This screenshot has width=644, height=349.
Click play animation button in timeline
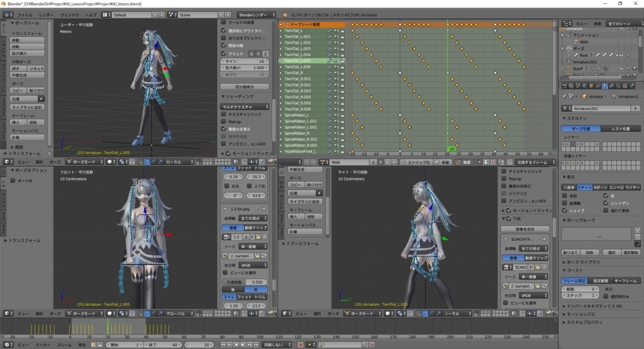tap(243, 345)
